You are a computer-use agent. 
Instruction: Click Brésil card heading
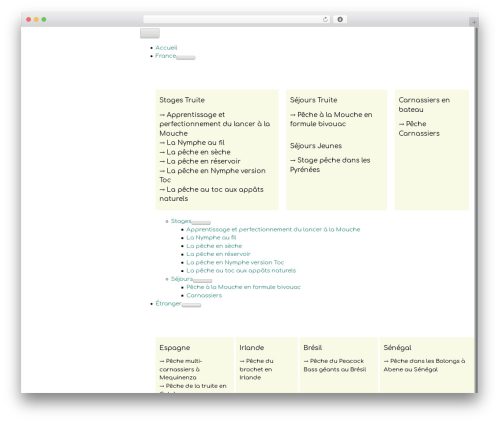tap(313, 348)
